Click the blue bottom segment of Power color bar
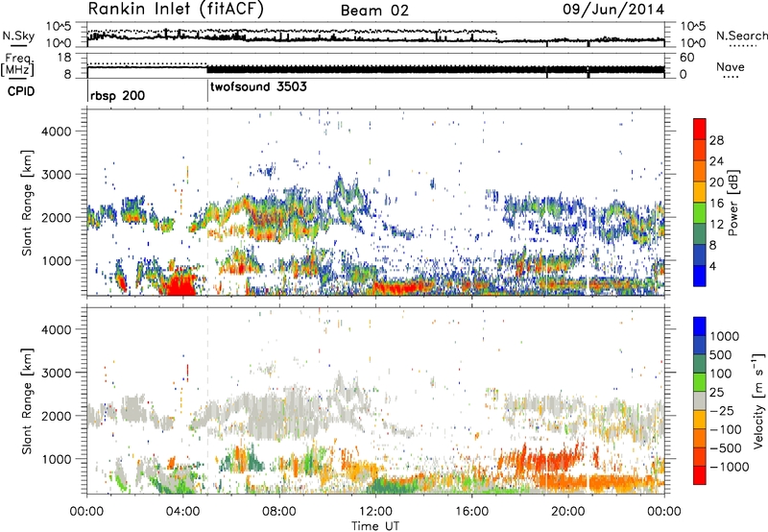Image resolution: width=768 pixels, height=532 pixels. point(700,276)
